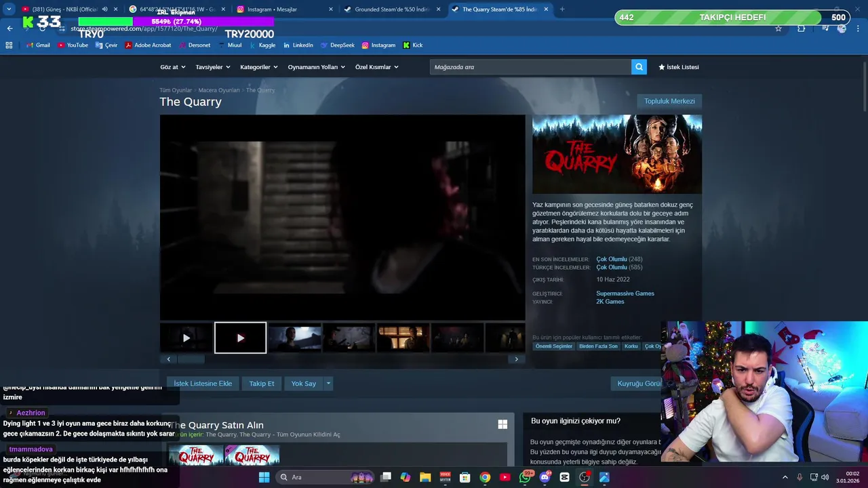The width and height of the screenshot is (868, 488).
Task: Open the browser extensions puzzle icon
Action: click(802, 28)
